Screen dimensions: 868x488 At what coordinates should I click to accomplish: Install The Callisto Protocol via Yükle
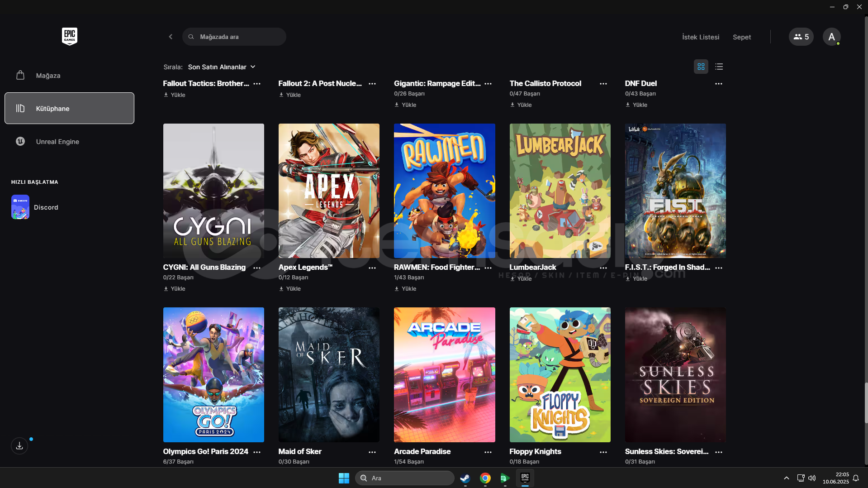tap(521, 105)
